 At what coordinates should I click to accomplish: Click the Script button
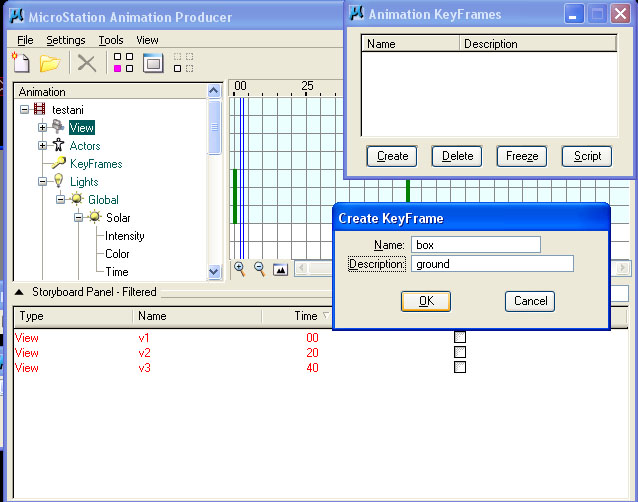[x=587, y=156]
